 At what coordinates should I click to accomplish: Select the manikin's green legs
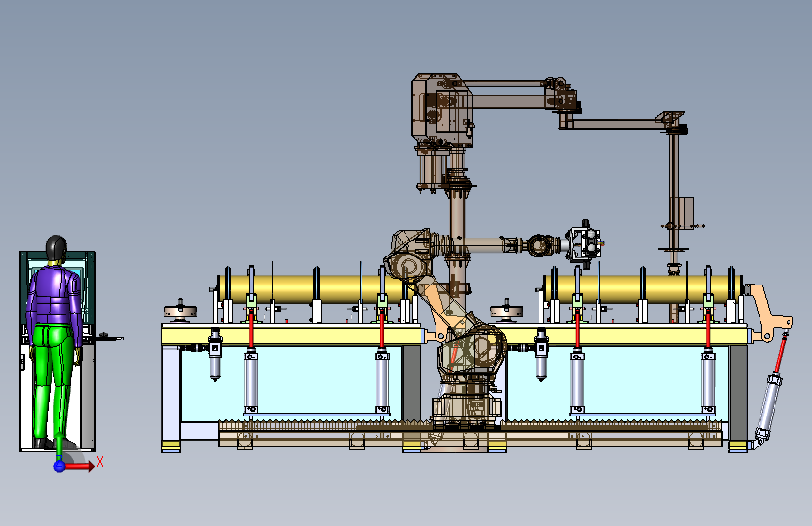point(51,381)
